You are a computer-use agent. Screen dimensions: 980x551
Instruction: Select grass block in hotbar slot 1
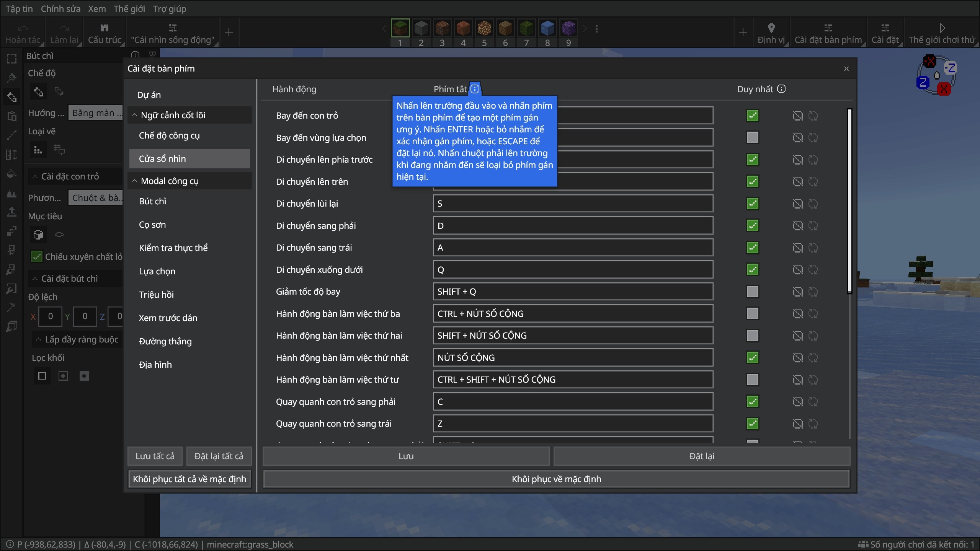(x=400, y=28)
